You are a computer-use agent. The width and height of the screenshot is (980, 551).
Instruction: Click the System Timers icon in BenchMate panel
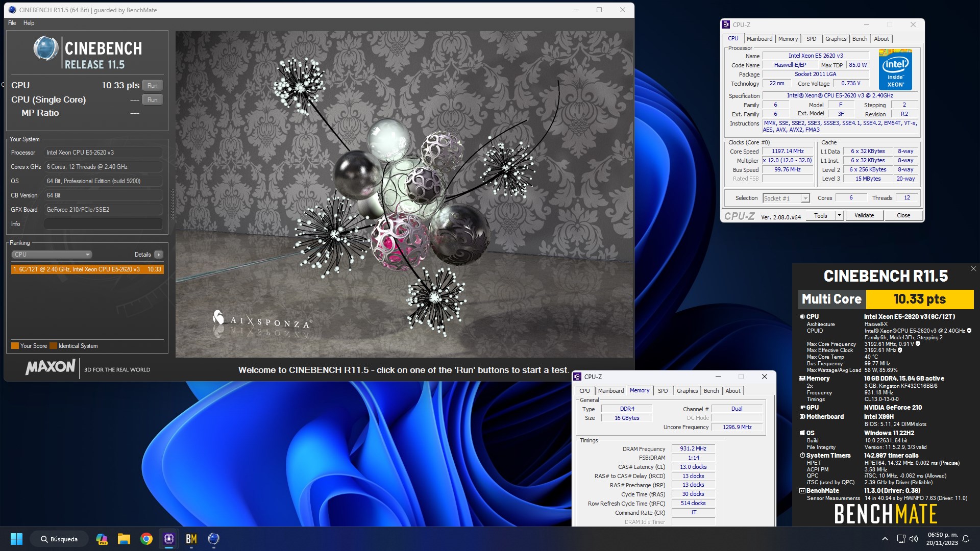[x=802, y=456]
